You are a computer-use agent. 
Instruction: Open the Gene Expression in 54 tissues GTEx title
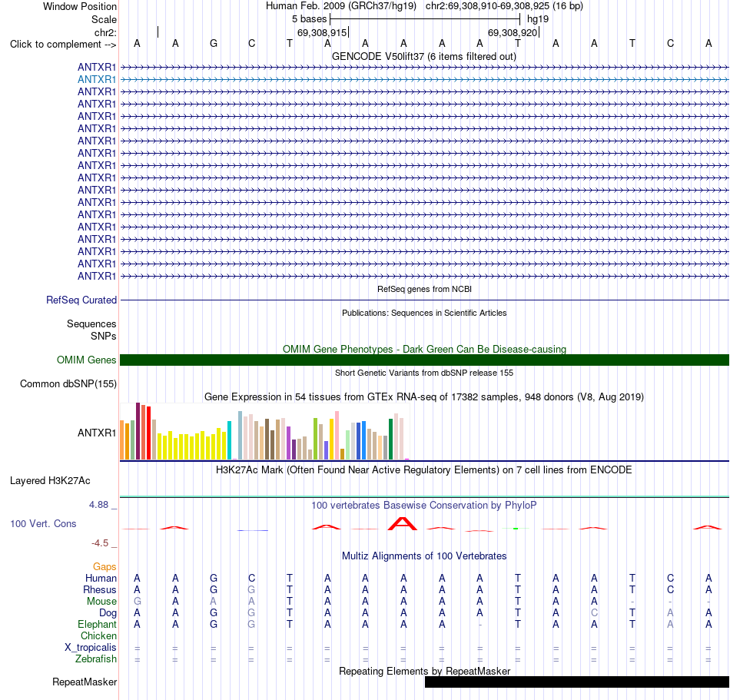424,397
